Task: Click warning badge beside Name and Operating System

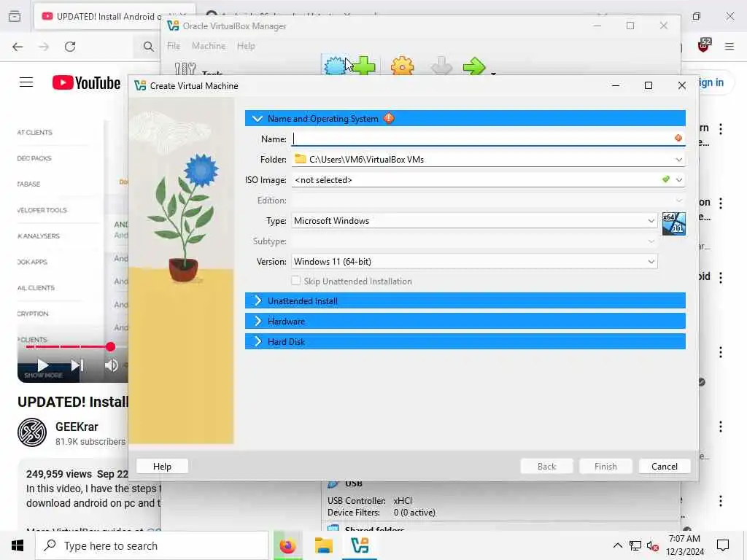Action: pyautogui.click(x=389, y=118)
